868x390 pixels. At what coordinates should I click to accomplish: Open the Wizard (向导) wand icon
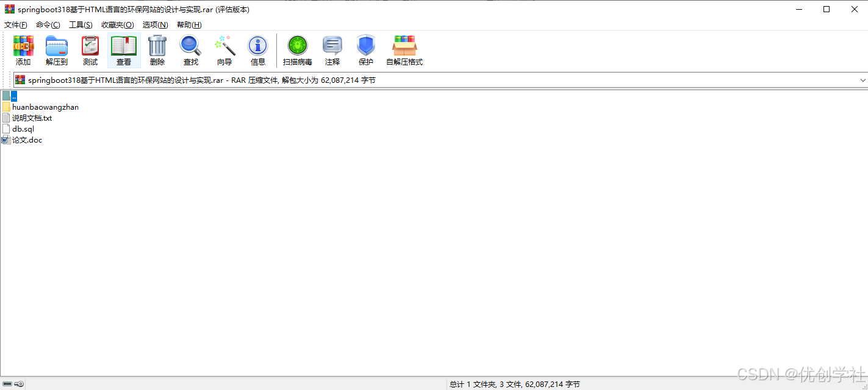click(224, 46)
